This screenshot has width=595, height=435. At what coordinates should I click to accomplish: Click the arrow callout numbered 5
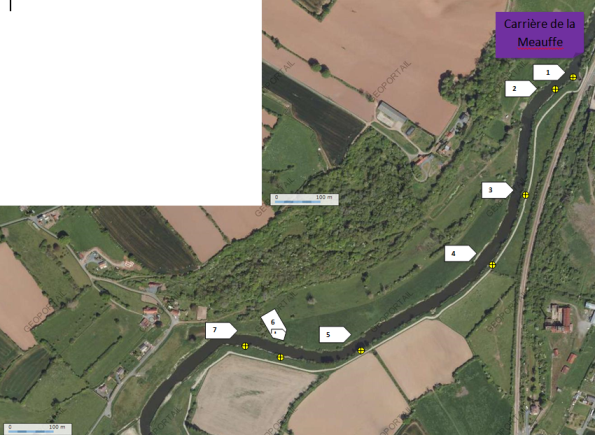(x=335, y=334)
